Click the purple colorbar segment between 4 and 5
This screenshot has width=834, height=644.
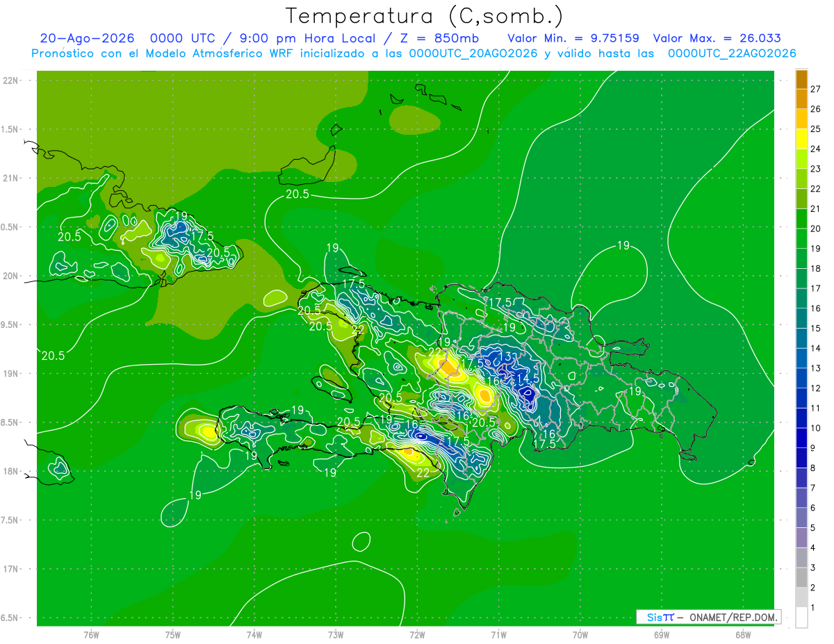point(801,538)
